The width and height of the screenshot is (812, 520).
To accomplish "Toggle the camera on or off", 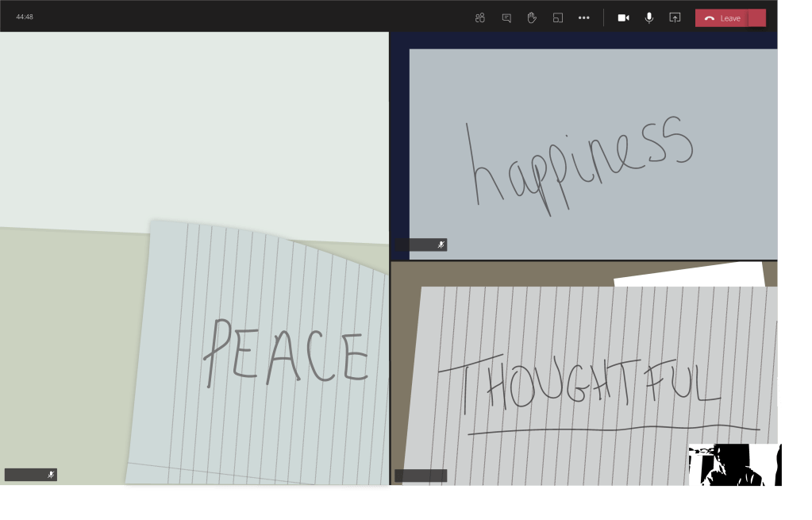I will click(x=623, y=17).
